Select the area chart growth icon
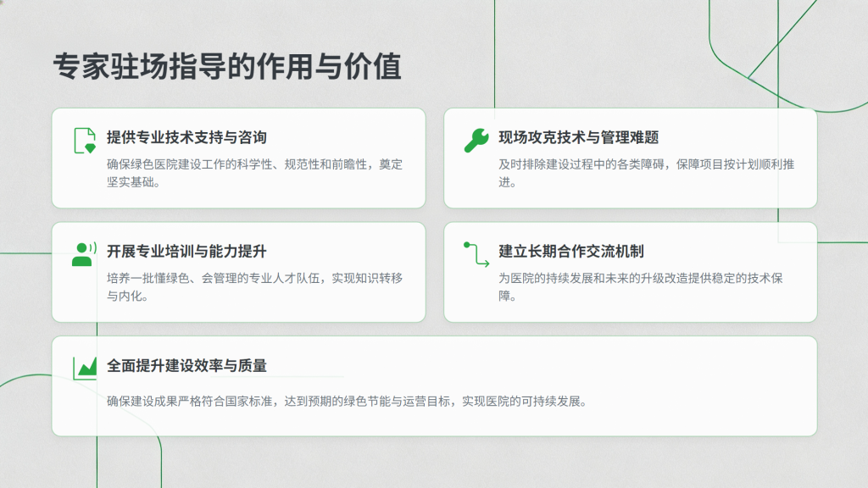 tap(85, 367)
